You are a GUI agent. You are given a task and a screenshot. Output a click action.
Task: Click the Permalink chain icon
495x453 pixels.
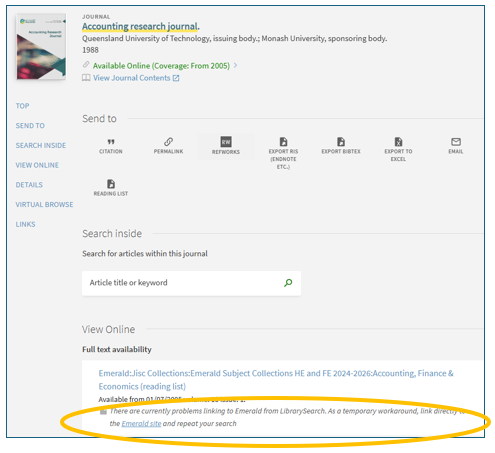coord(168,142)
